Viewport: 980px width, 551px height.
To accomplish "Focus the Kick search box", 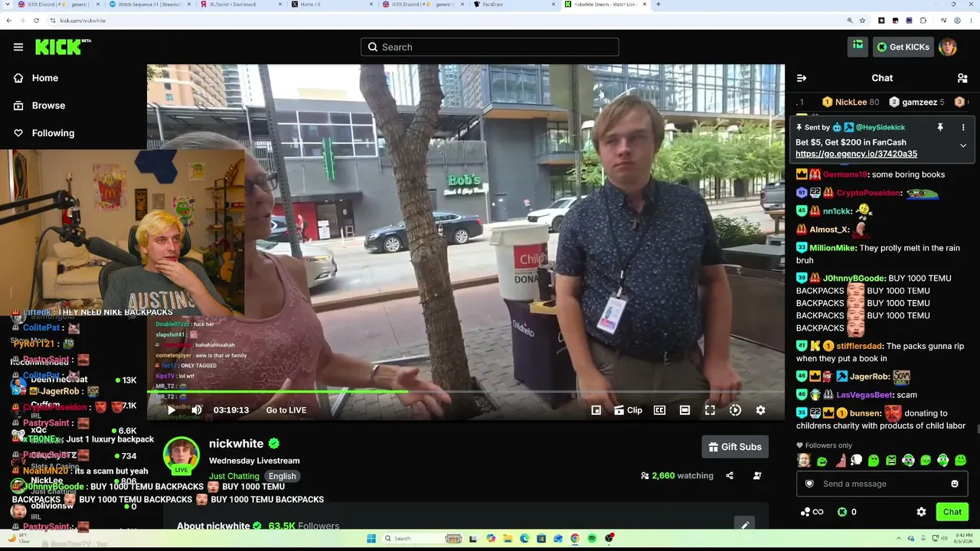I will tap(490, 47).
